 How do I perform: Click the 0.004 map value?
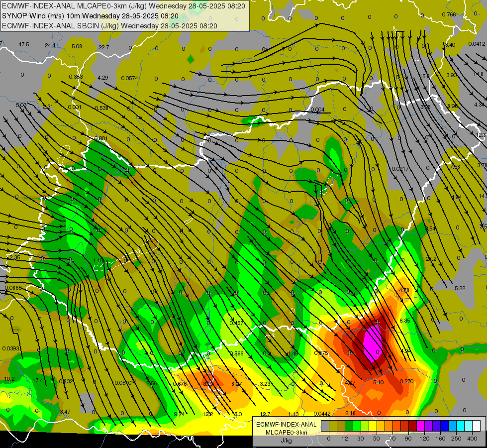(x=317, y=110)
